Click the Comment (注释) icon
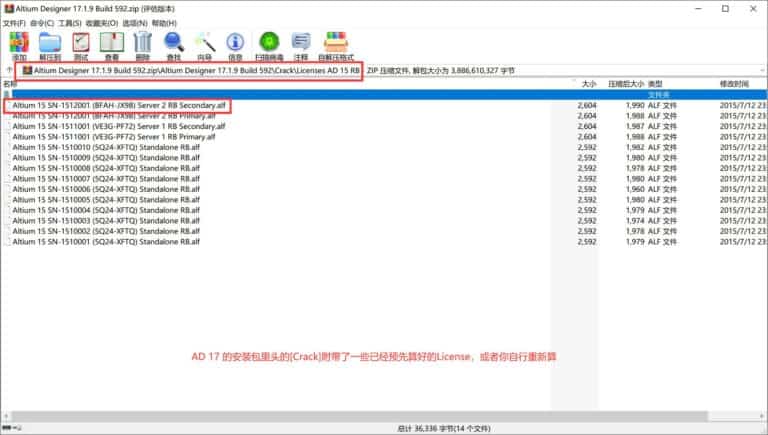 pos(301,47)
